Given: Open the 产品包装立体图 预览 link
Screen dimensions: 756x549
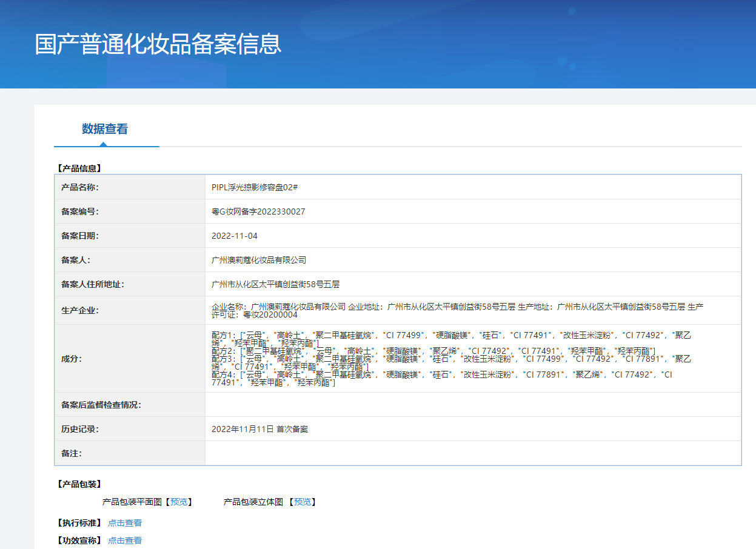Looking at the screenshot, I should (x=303, y=502).
